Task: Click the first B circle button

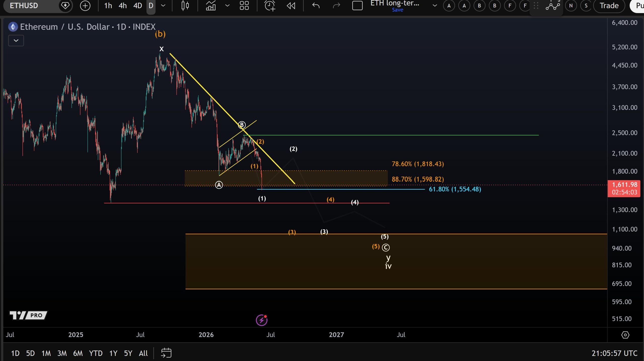Action: coord(479,6)
